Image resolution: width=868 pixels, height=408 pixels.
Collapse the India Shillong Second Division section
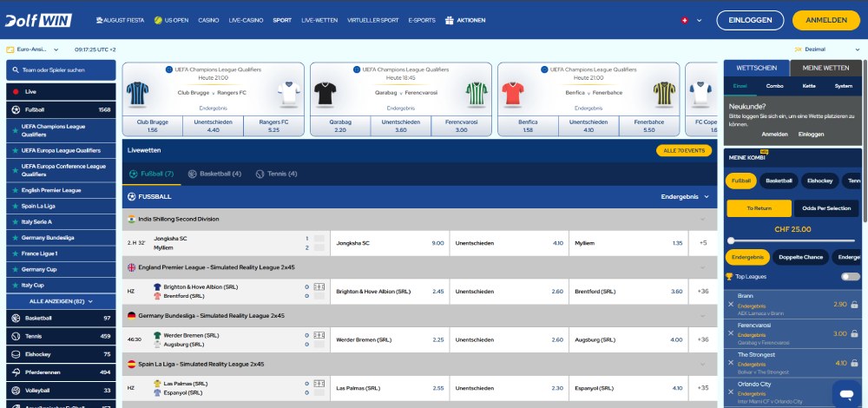click(701, 220)
